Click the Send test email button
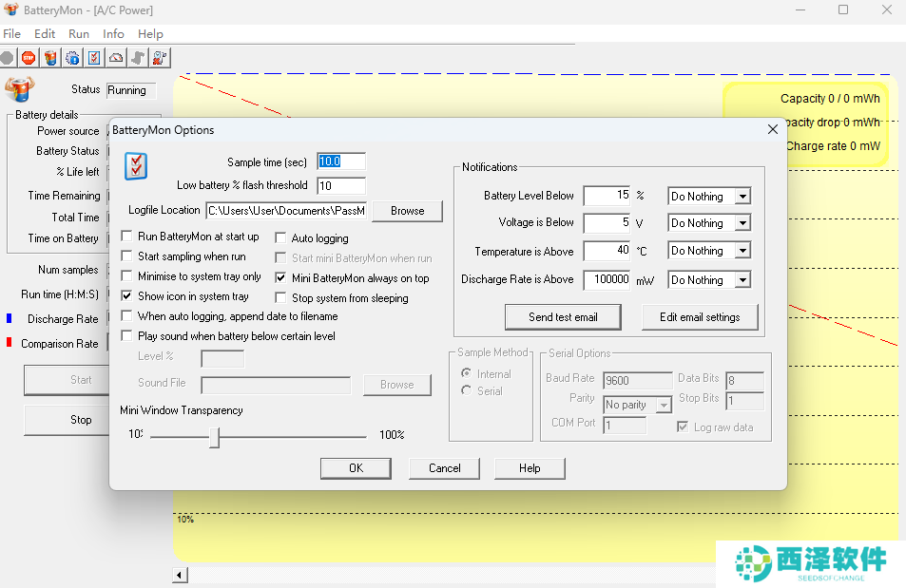The width and height of the screenshot is (906, 588). [563, 317]
